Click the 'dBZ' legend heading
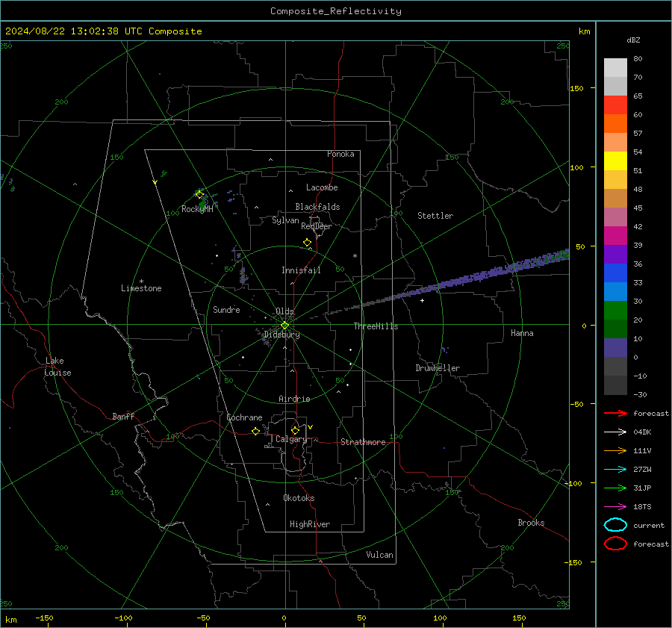 point(633,40)
